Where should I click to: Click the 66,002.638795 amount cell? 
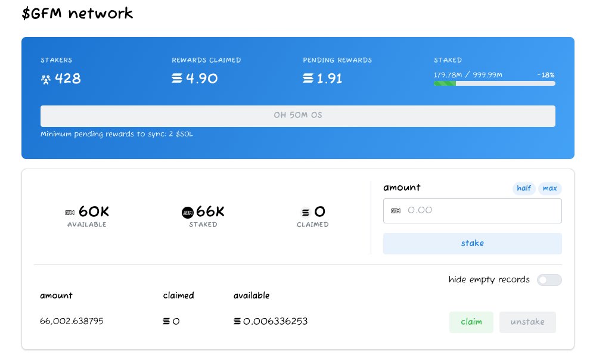pyautogui.click(x=72, y=321)
